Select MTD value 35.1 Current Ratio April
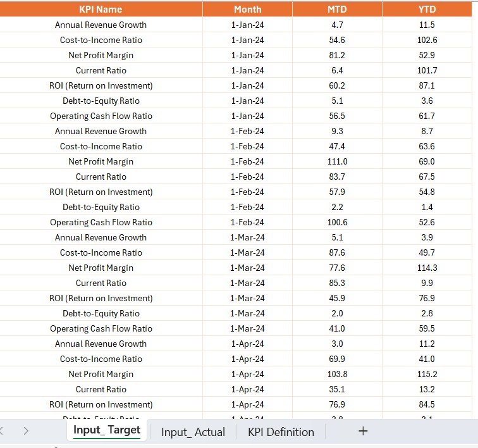 [337, 389]
